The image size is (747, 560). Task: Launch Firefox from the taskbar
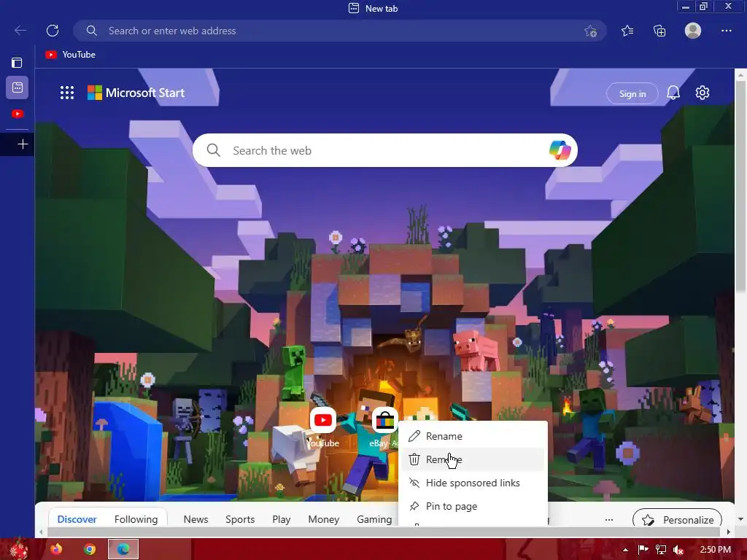click(56, 549)
